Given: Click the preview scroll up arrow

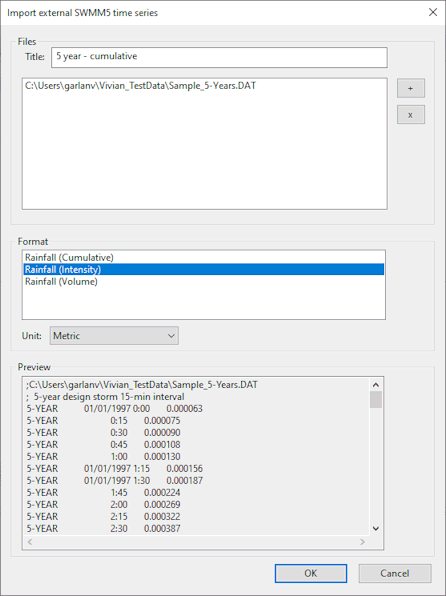Looking at the screenshot, I should coord(376,385).
